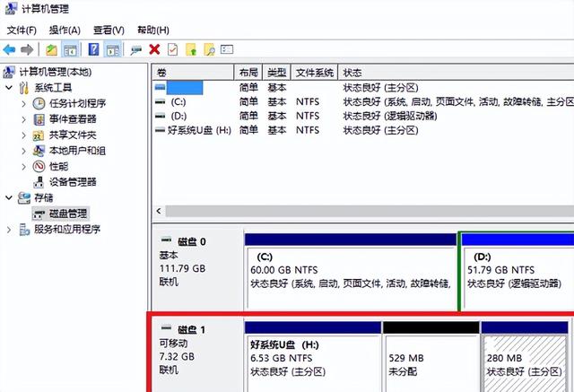The image size is (574, 392).
Task: Collapse the 系统工具 tree node
Action: (9, 88)
